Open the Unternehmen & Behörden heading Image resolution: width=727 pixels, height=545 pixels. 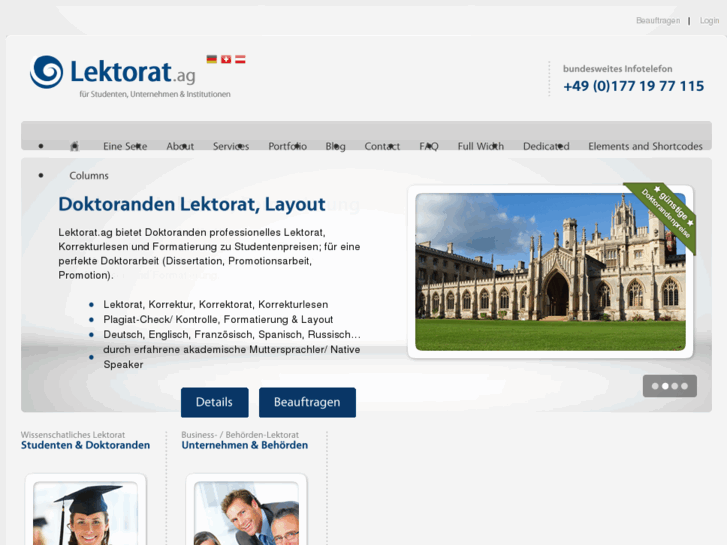click(245, 445)
